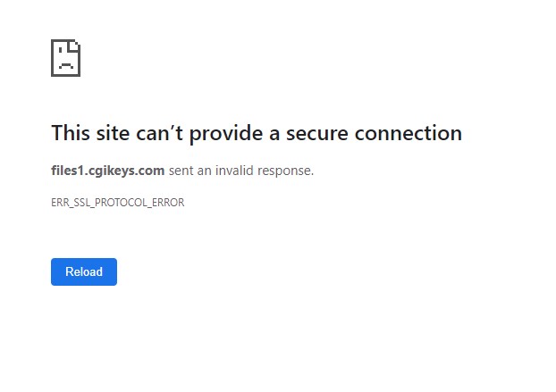Click the word "site" in the heading

click(x=114, y=133)
